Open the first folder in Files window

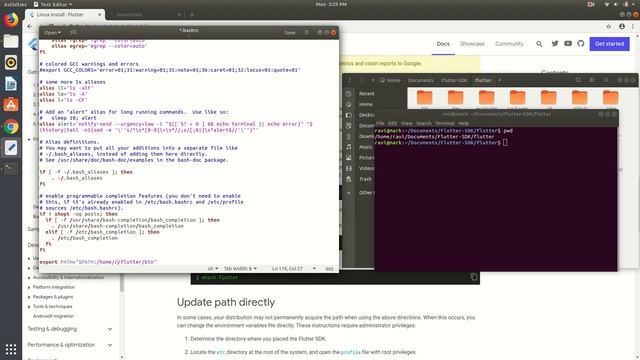[x=424, y=98]
